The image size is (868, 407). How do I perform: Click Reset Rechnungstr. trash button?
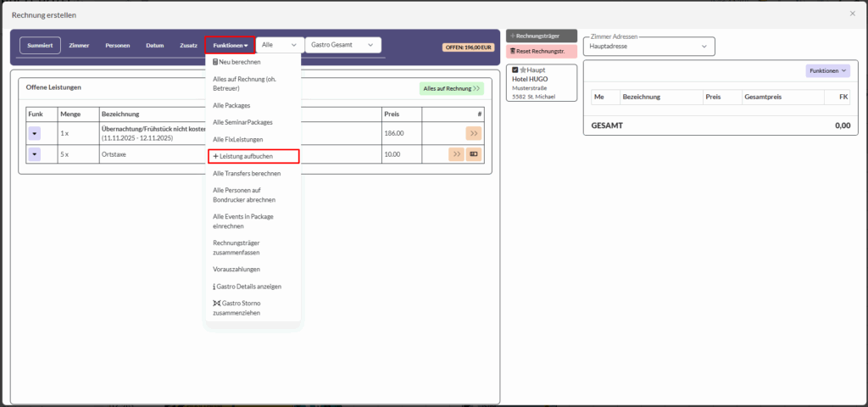tap(541, 52)
